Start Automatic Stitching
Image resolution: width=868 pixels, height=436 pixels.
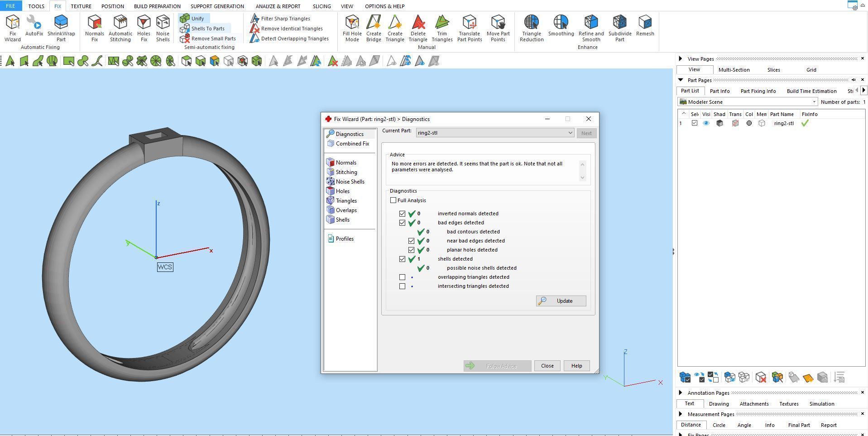(120, 28)
